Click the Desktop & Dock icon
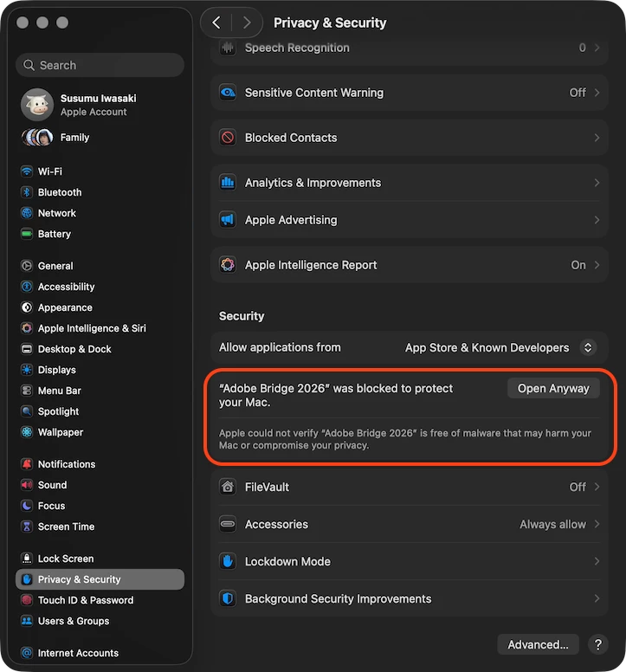The height and width of the screenshot is (672, 626). pyautogui.click(x=27, y=349)
